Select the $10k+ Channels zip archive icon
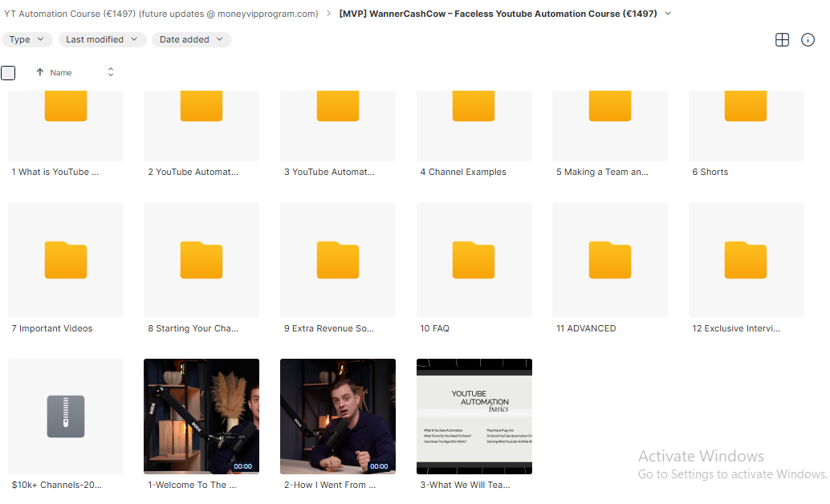Screen dimensions: 830x504 click(x=66, y=416)
